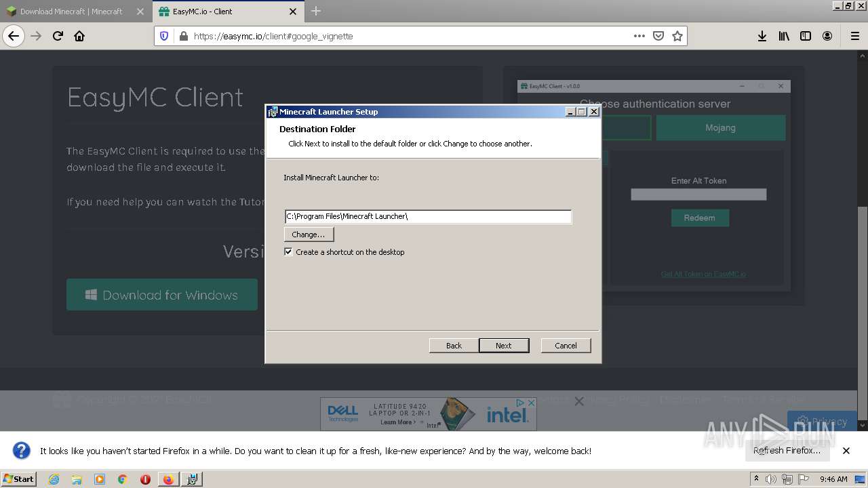Open File Explorer from taskbar
Viewport: 868px width, 488px height.
(77, 479)
